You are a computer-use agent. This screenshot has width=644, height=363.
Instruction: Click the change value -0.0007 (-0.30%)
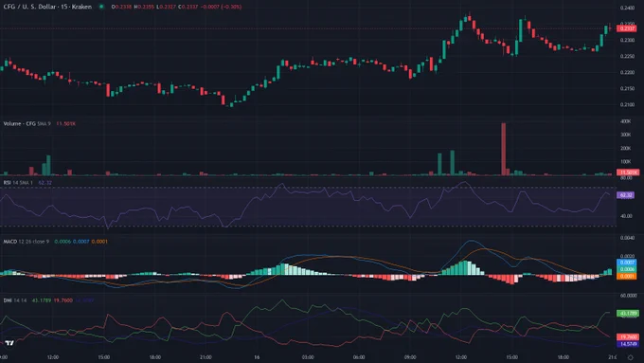(x=221, y=7)
